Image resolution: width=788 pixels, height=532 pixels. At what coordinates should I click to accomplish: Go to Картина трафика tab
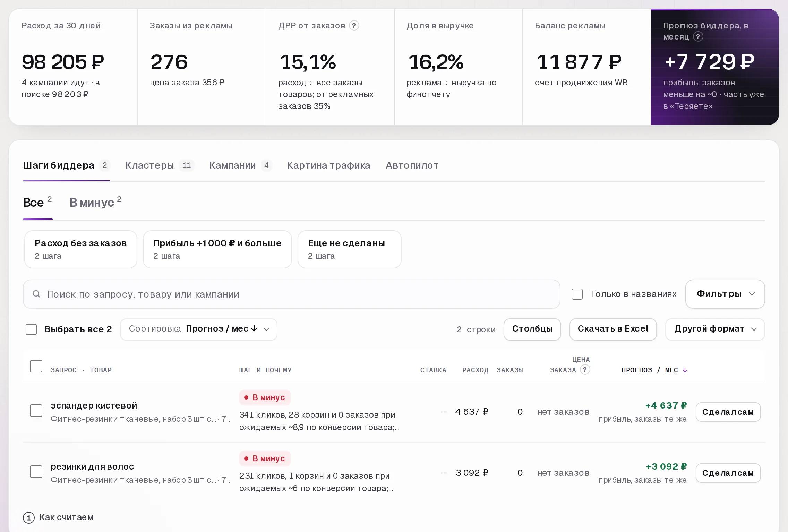pyautogui.click(x=328, y=165)
